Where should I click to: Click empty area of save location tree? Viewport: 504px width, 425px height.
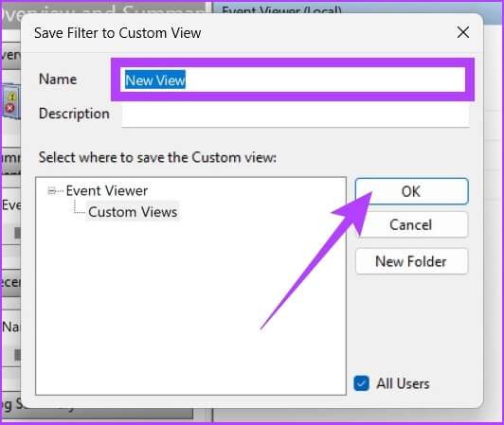(191, 305)
